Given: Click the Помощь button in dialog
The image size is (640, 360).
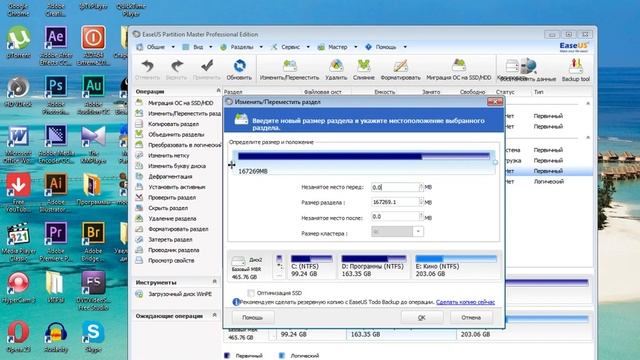Looking at the screenshot, I should coord(253,317).
